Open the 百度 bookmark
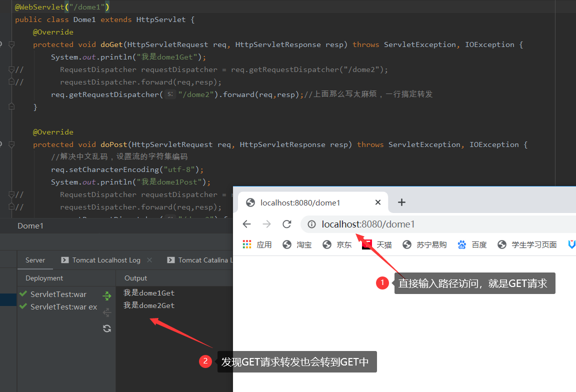The image size is (576, 392). [472, 244]
